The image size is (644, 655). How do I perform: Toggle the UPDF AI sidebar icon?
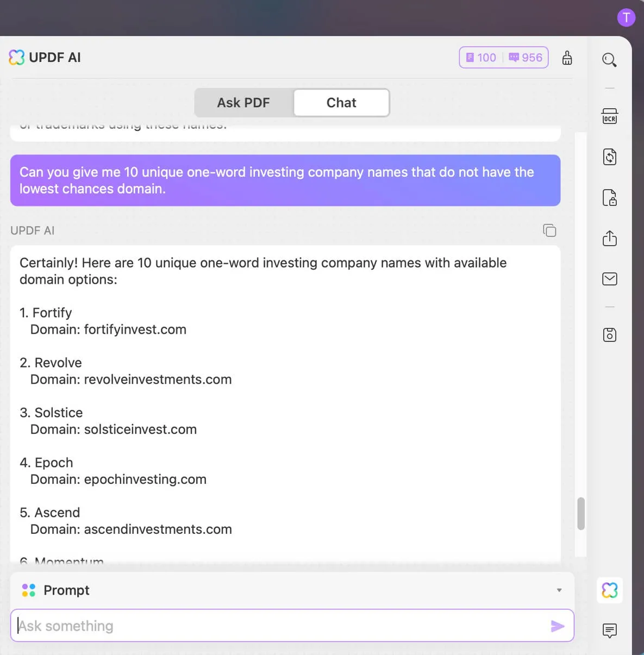tap(609, 590)
